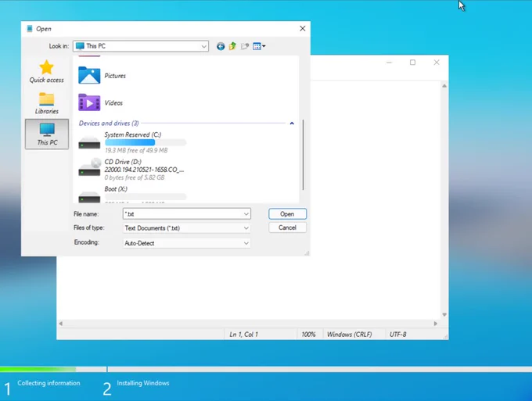532x401 pixels.
Task: Click the file list vertical scrollbar
Action: point(303,155)
